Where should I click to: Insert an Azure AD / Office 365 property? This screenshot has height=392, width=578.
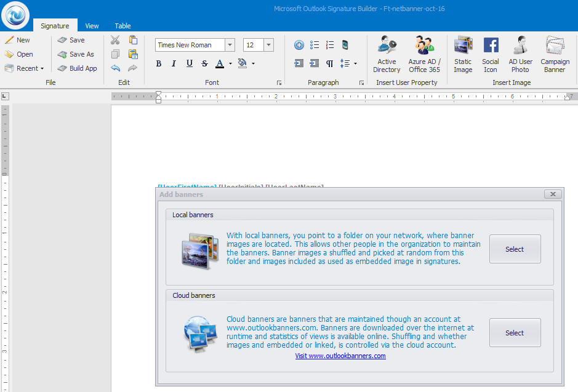click(x=424, y=55)
